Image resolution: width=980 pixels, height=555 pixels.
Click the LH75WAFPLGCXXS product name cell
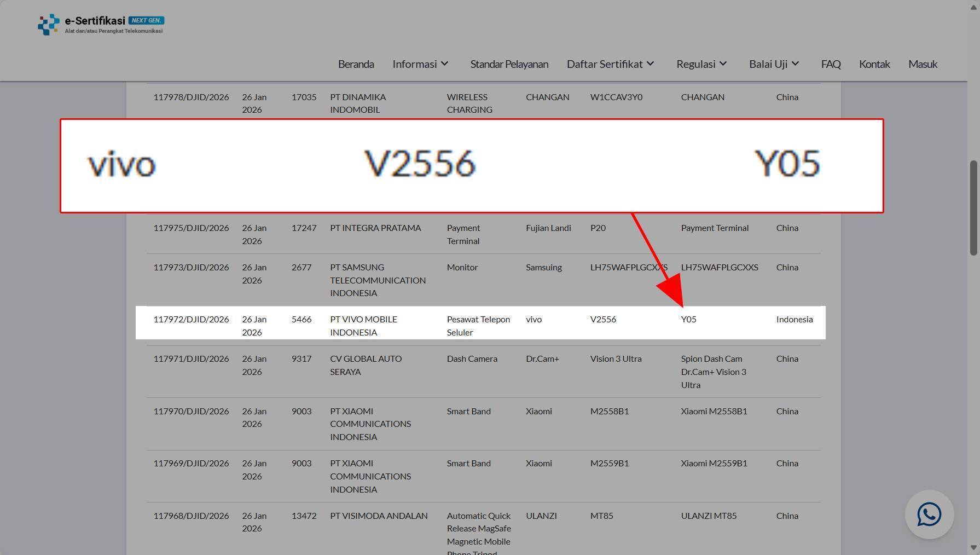pos(720,267)
